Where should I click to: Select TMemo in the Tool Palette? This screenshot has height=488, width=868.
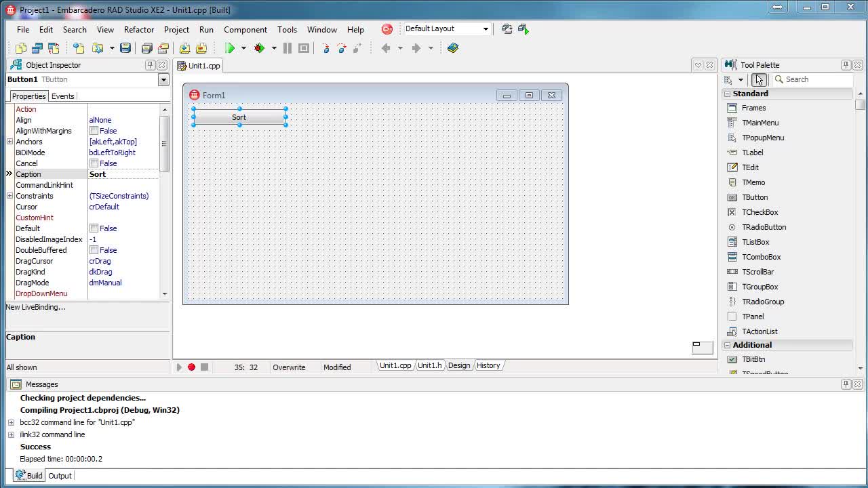753,182
